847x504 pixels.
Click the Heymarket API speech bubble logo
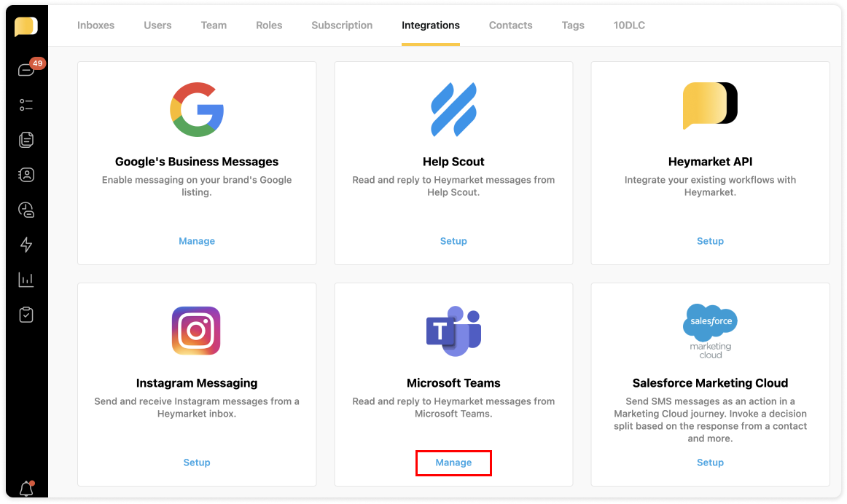[x=710, y=106]
